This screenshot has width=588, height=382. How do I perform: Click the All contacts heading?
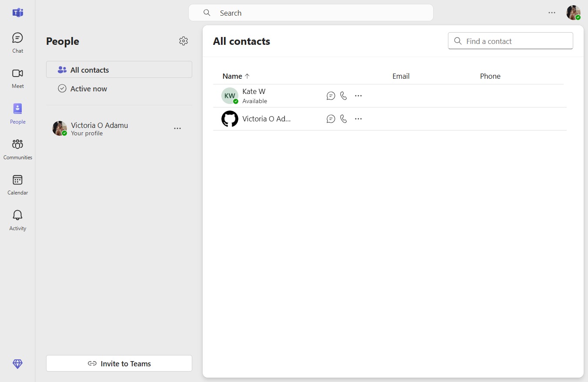click(x=241, y=41)
